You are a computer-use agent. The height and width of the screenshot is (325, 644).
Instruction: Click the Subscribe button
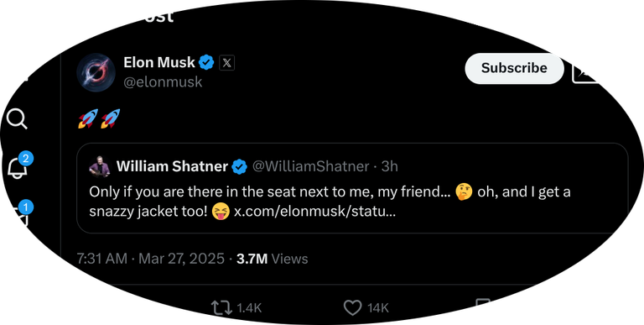coord(514,68)
